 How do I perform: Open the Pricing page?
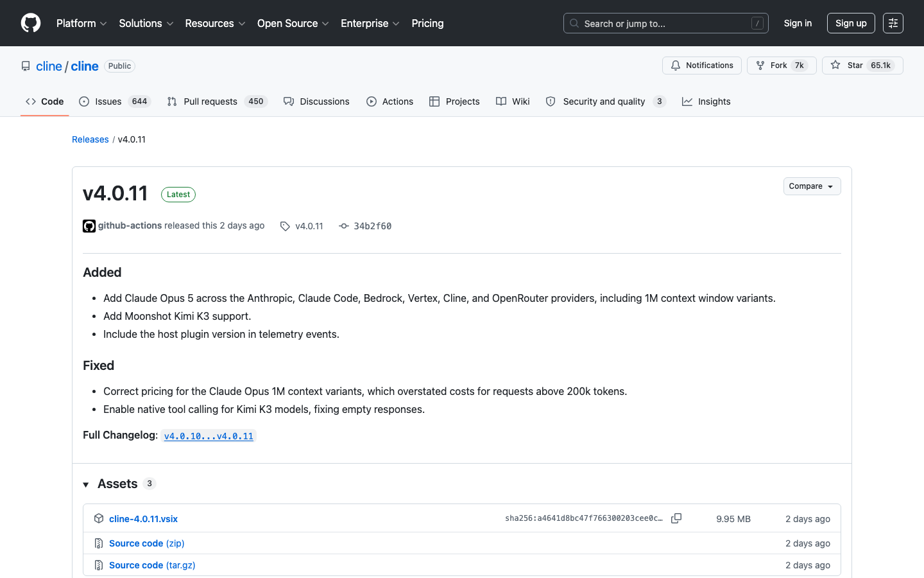(x=427, y=23)
